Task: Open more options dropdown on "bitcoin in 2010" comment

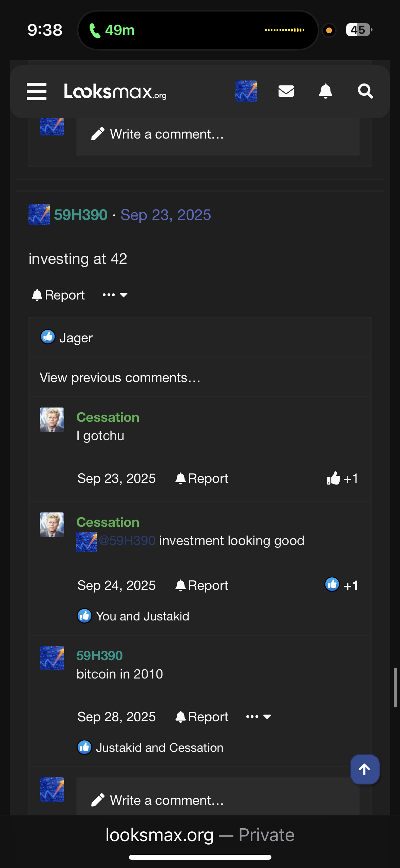Action: click(x=259, y=717)
